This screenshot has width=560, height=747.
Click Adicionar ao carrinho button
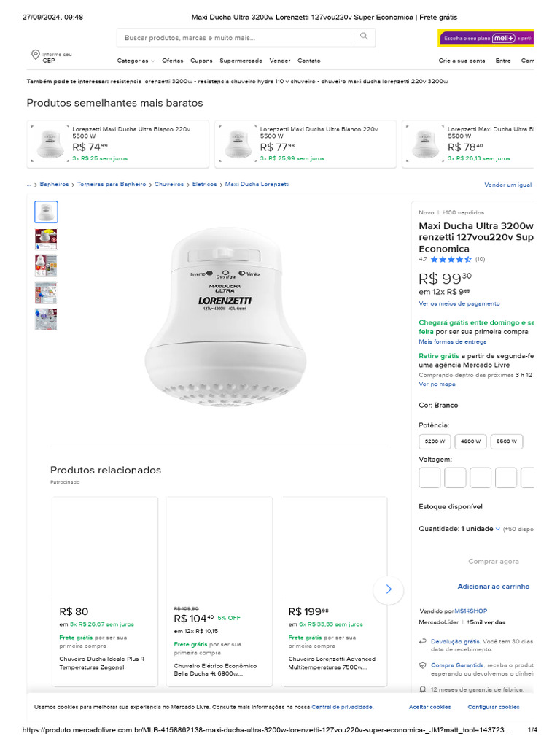click(493, 587)
